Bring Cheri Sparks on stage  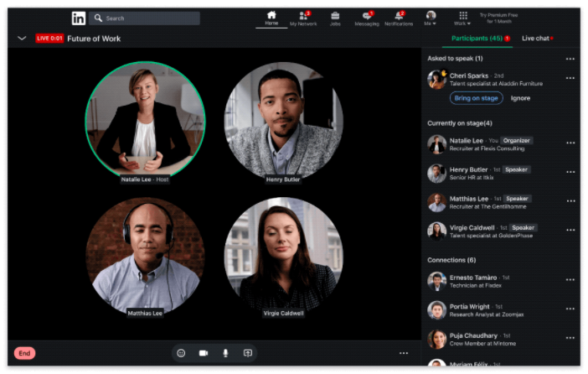pyautogui.click(x=477, y=98)
